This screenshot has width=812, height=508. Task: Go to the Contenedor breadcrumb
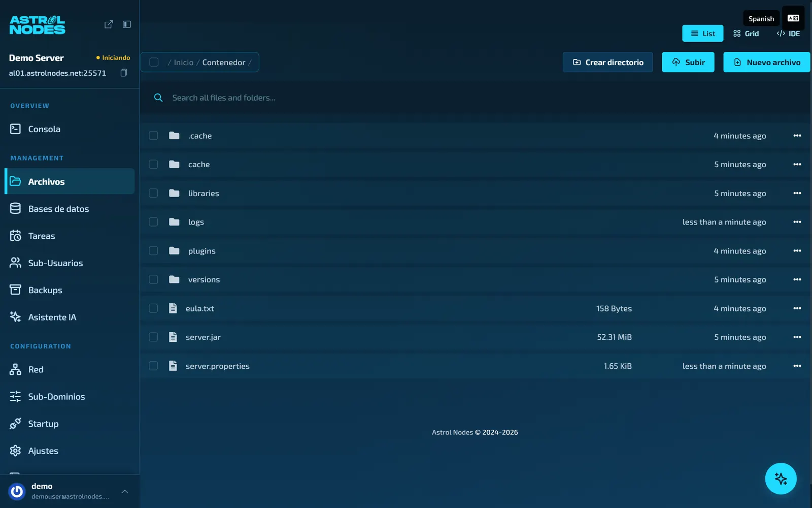(224, 62)
